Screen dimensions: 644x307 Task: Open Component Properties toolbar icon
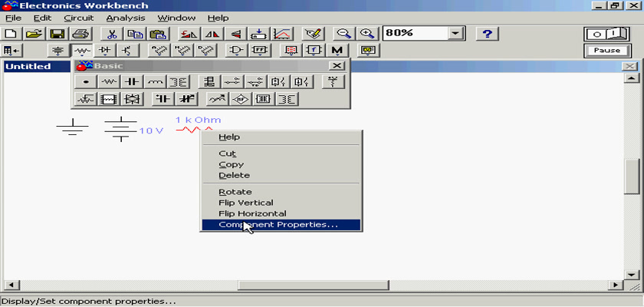(x=314, y=34)
